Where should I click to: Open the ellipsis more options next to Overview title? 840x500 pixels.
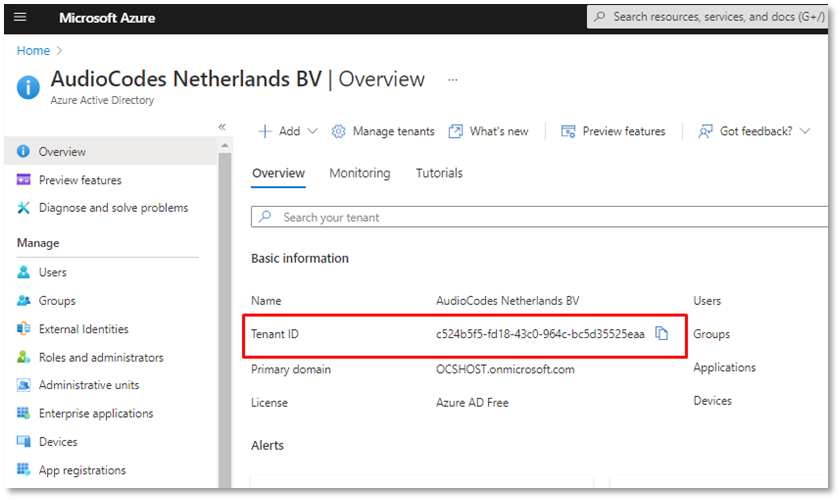click(453, 80)
